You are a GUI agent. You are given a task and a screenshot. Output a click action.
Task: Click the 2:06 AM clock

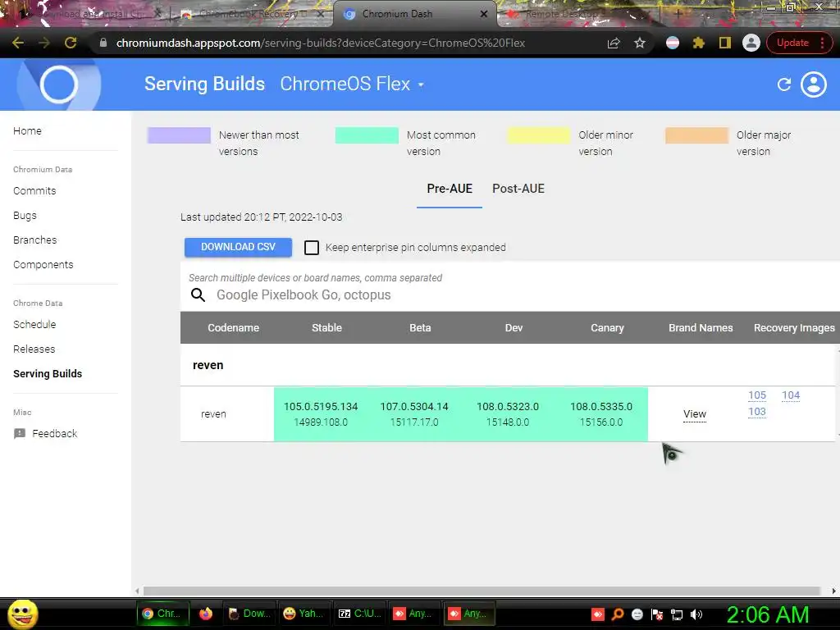pyautogui.click(x=767, y=614)
